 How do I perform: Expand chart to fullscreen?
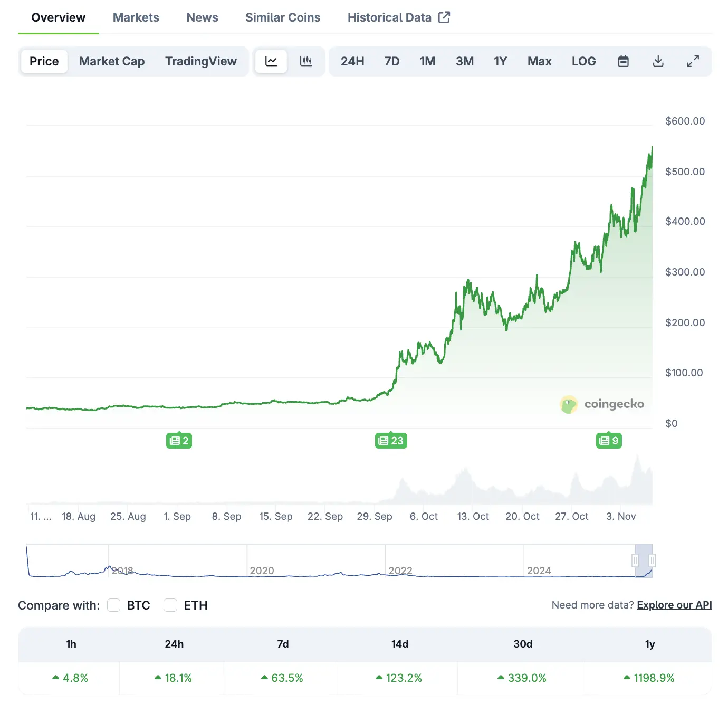[x=693, y=61]
